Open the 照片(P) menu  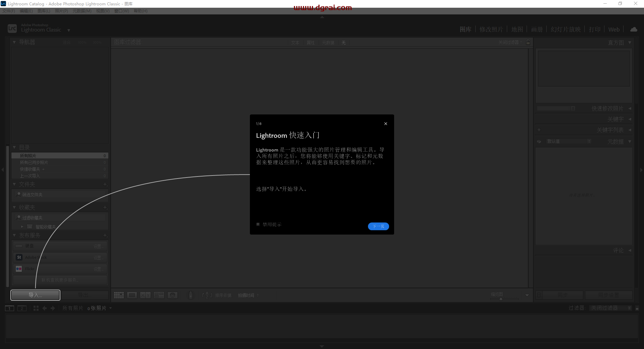(x=61, y=11)
